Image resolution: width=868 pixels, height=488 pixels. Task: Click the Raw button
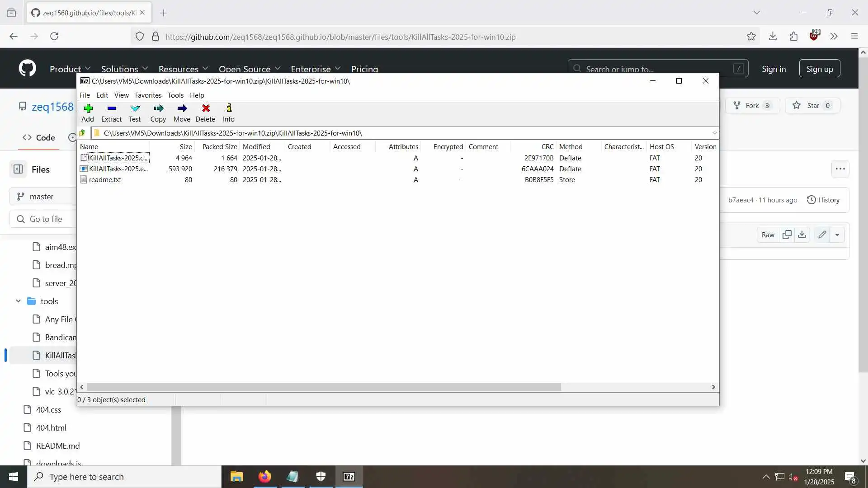click(768, 235)
